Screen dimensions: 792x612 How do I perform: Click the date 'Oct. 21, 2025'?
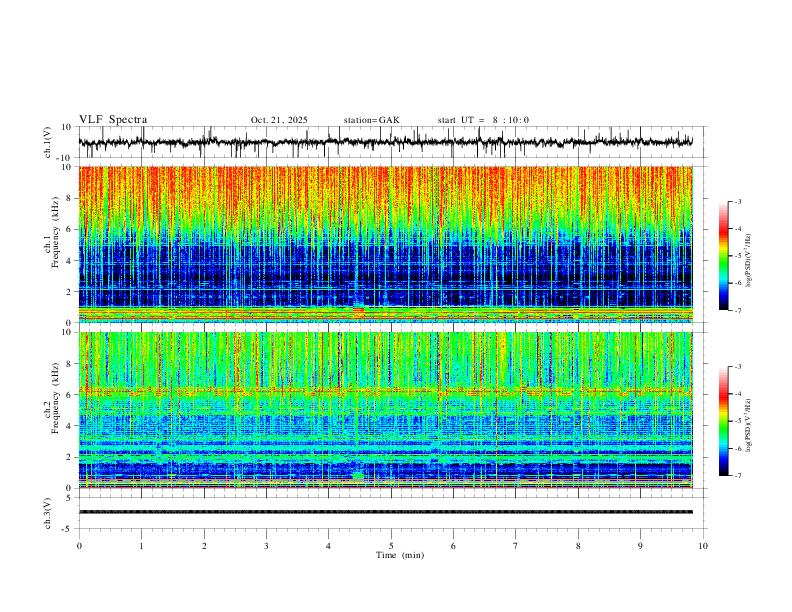coord(279,120)
